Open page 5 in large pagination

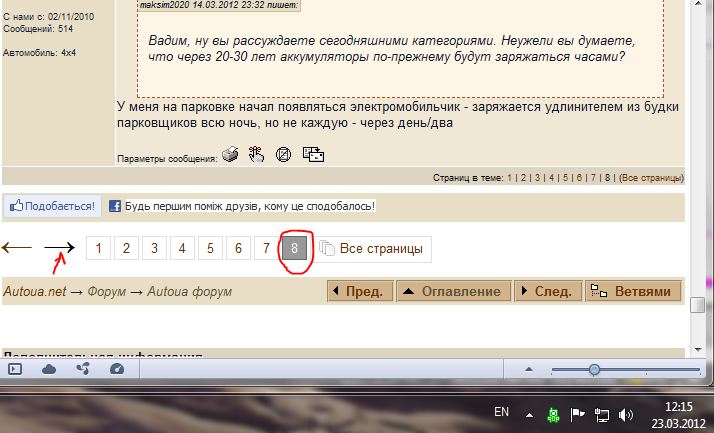tap(210, 248)
